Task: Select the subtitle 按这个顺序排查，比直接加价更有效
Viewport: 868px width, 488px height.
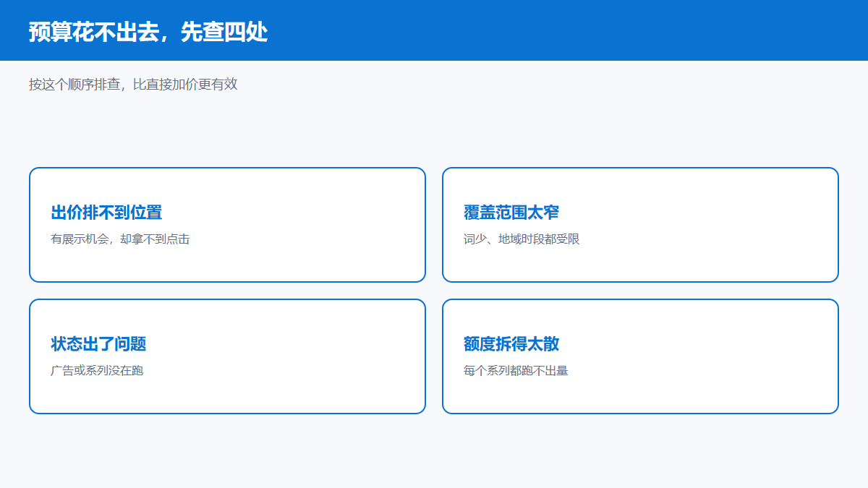Action: 133,85
